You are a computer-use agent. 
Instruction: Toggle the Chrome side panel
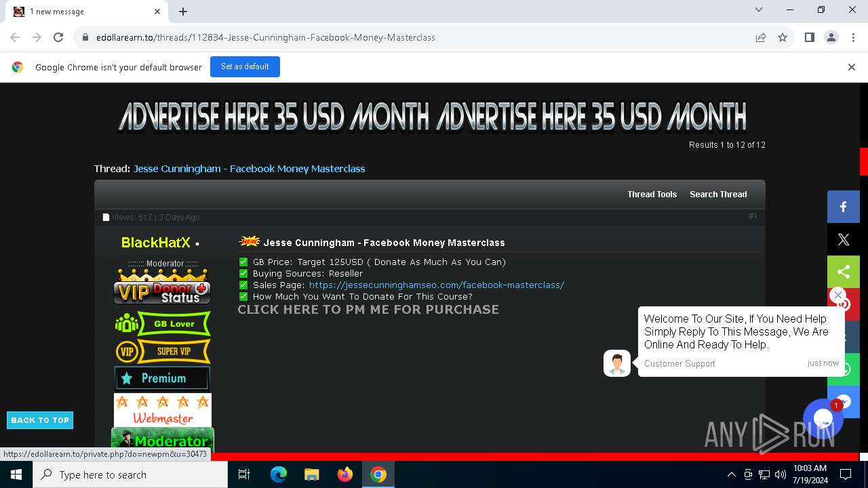[809, 37]
